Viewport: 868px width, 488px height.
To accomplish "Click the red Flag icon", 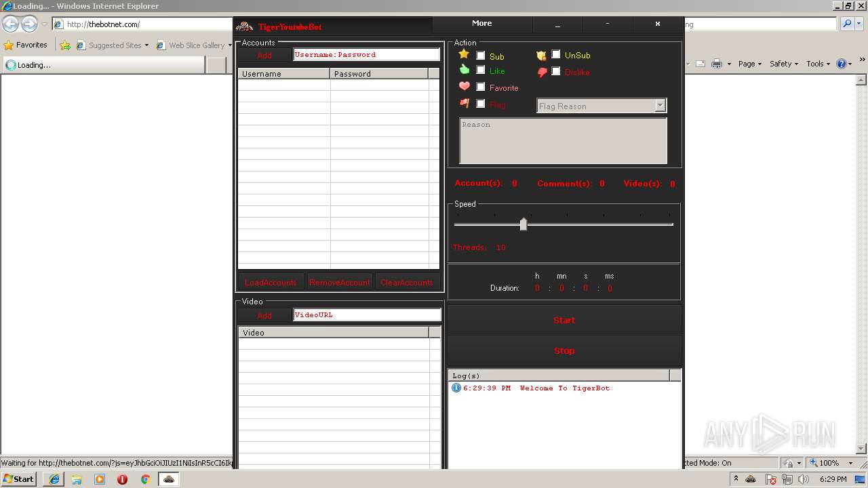I will coord(465,103).
